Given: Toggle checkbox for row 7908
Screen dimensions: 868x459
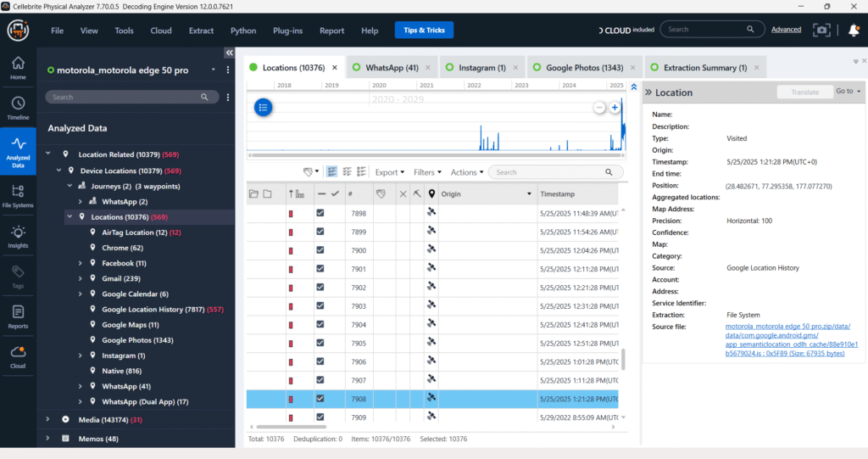Looking at the screenshot, I should 320,399.
